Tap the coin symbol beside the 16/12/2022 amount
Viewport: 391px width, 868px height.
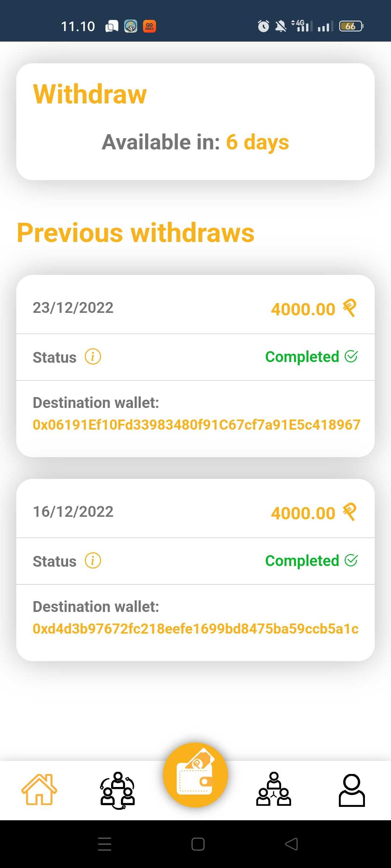(350, 512)
